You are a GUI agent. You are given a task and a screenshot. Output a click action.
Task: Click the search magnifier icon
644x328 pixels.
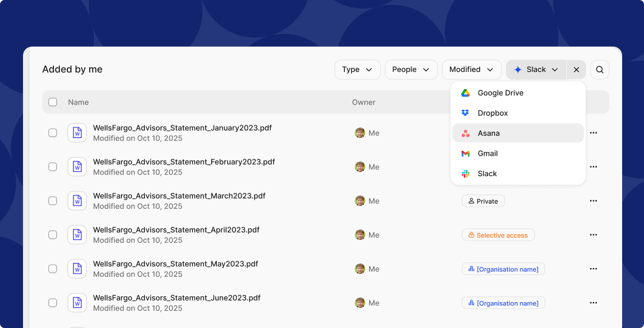[600, 70]
